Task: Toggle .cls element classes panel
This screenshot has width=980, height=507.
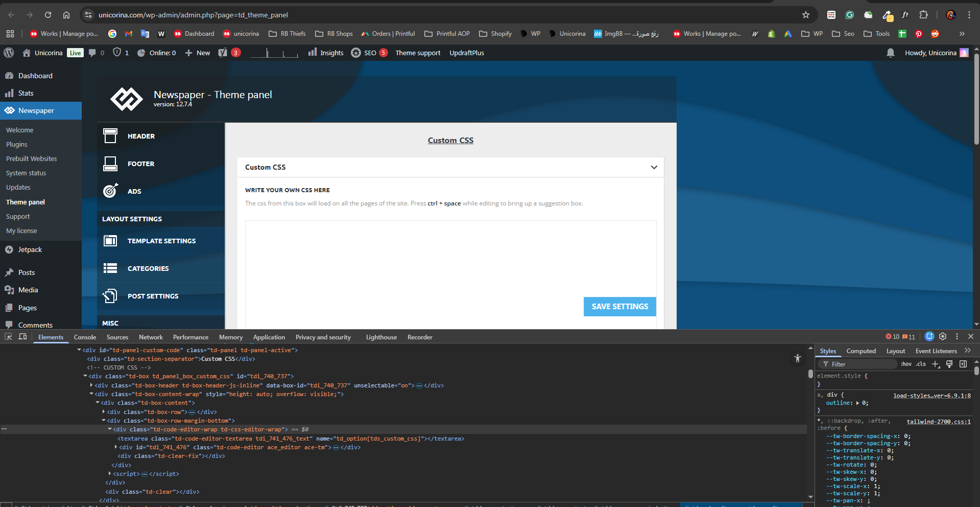Action: click(x=921, y=364)
